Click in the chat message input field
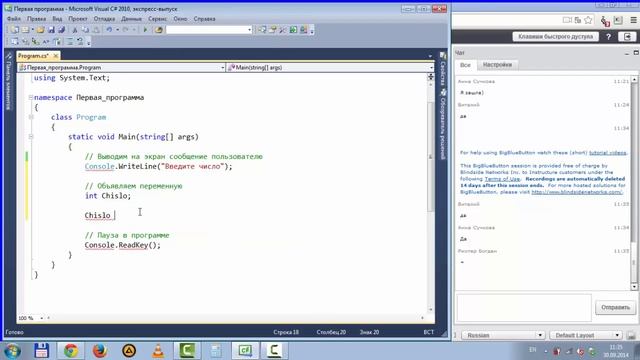The height and width of the screenshot is (360, 640). tap(524, 307)
